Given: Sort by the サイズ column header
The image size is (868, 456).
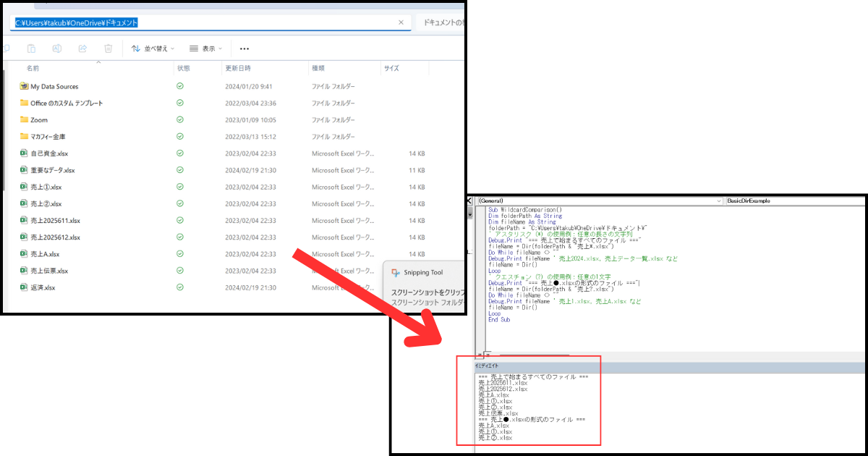Looking at the screenshot, I should point(391,68).
